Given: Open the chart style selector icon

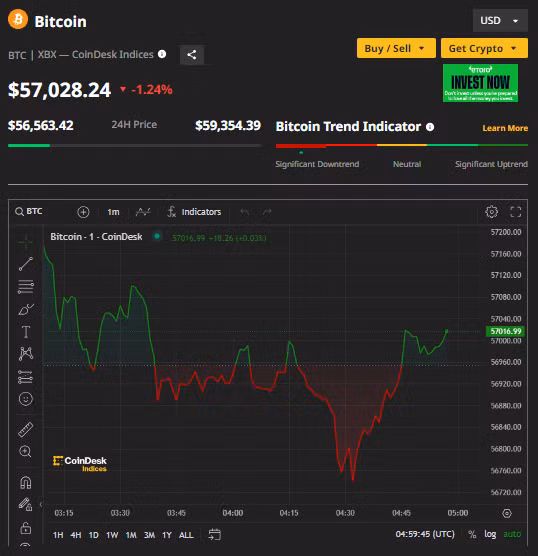Looking at the screenshot, I should point(143,212).
